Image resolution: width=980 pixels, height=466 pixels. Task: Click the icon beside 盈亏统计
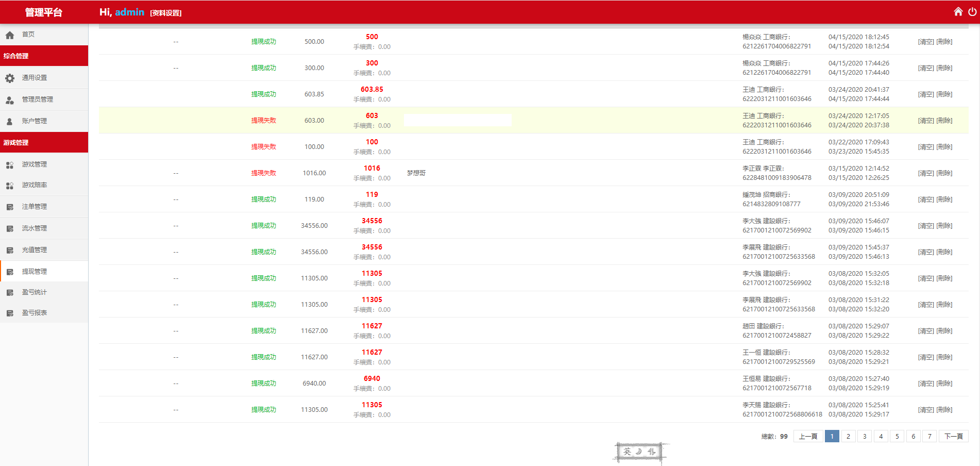pos(10,293)
